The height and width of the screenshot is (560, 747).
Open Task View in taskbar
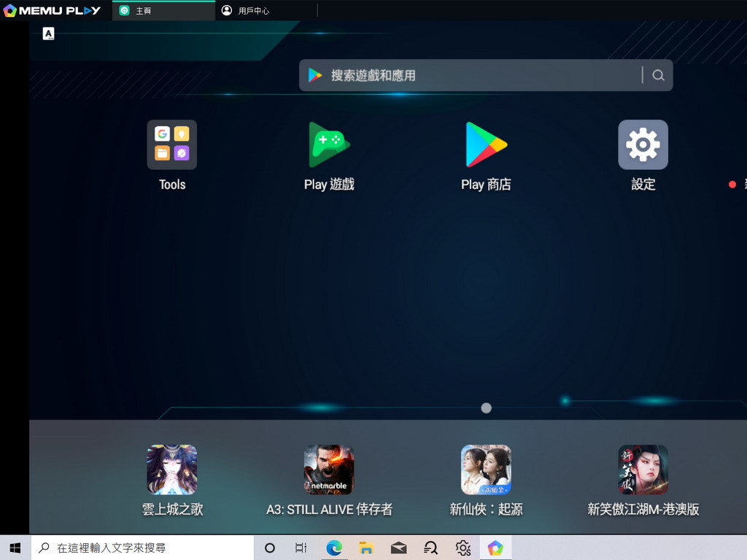301,548
